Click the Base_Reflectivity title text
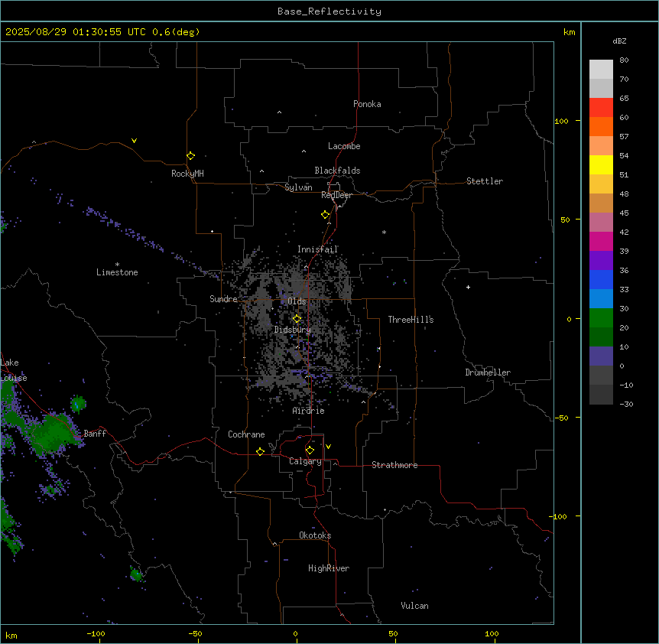This screenshot has height=644, width=659. [x=329, y=11]
